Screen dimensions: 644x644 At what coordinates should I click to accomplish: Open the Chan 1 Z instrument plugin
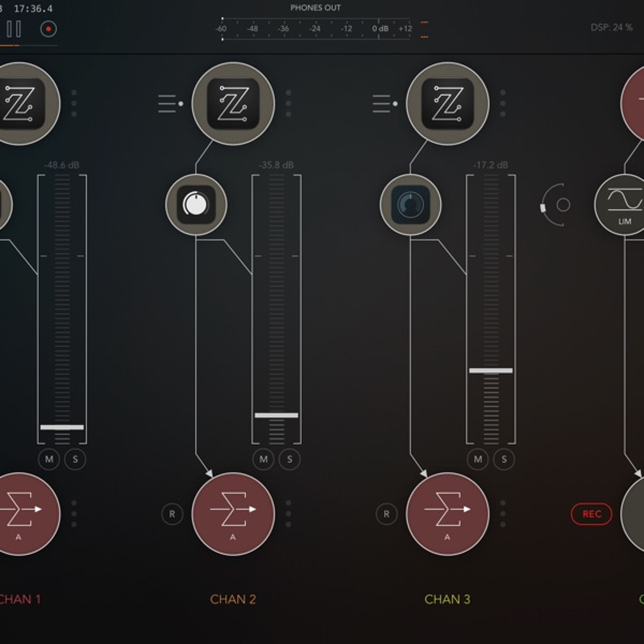click(19, 104)
